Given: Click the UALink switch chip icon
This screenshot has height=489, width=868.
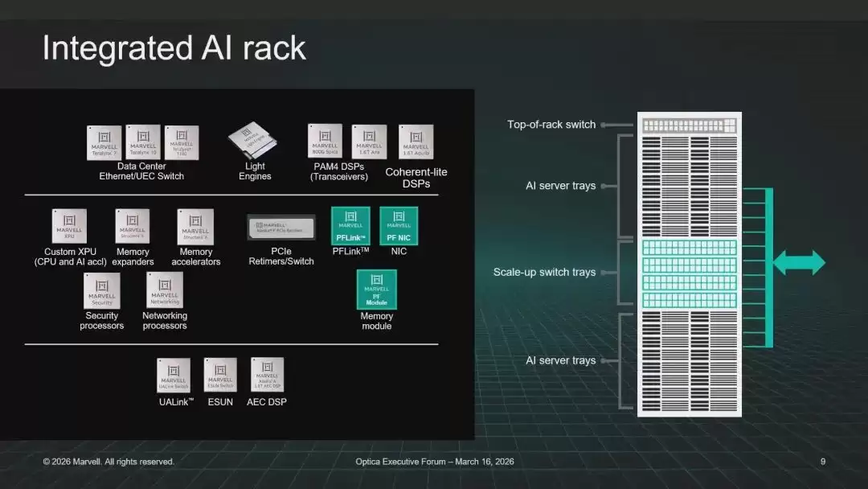Looking at the screenshot, I should point(174,376).
